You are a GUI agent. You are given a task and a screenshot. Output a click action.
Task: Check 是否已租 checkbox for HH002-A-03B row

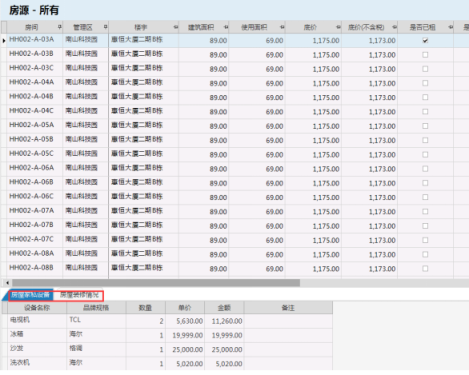[425, 55]
